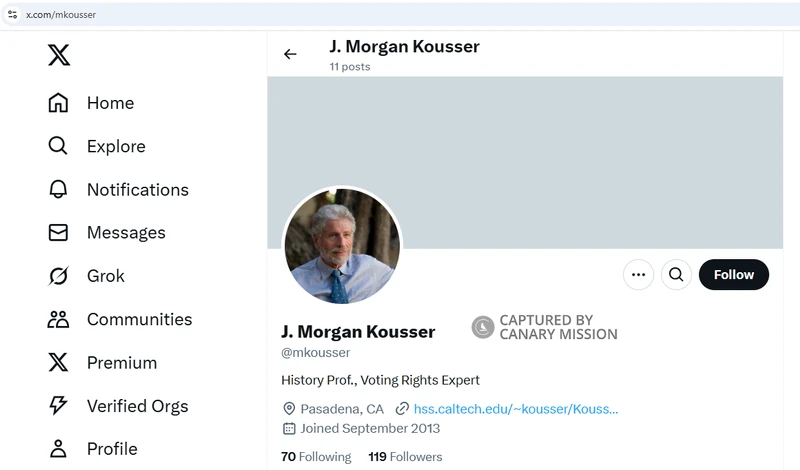Image resolution: width=800 pixels, height=470 pixels.
Task: View the 119 Followers list
Action: click(405, 456)
